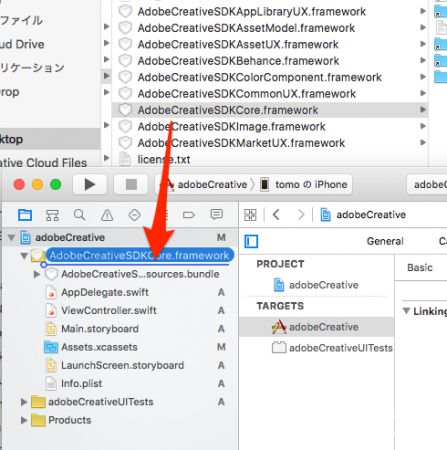
Task: Open the related items grid icon
Action: 250,215
